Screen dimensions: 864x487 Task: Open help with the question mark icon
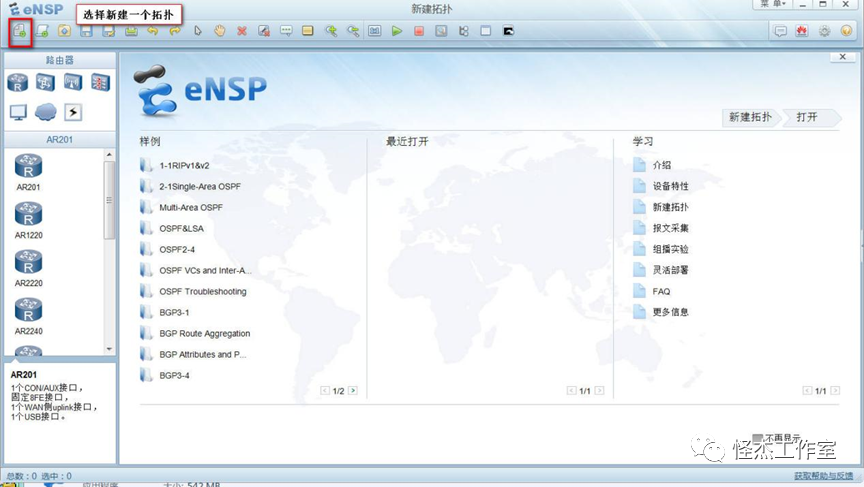click(846, 31)
